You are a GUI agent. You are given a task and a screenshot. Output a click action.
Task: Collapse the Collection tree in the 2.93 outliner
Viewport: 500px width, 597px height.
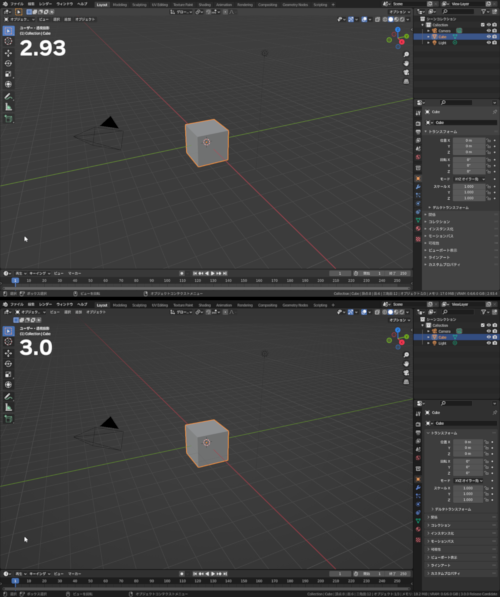point(422,25)
